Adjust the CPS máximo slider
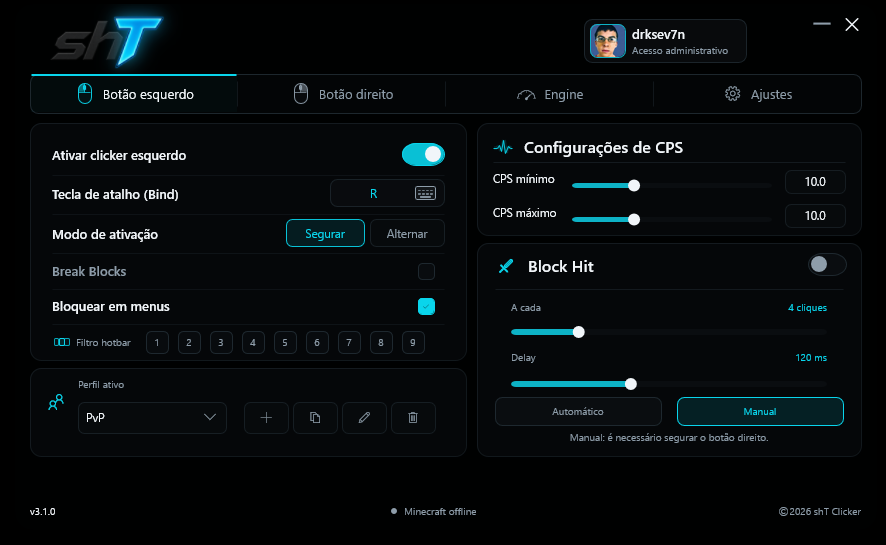The height and width of the screenshot is (545, 886). click(671, 219)
